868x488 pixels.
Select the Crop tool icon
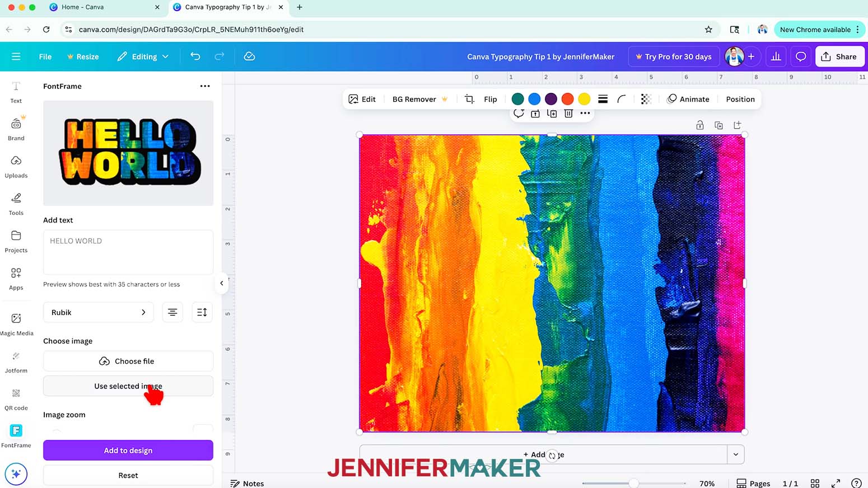click(x=469, y=99)
